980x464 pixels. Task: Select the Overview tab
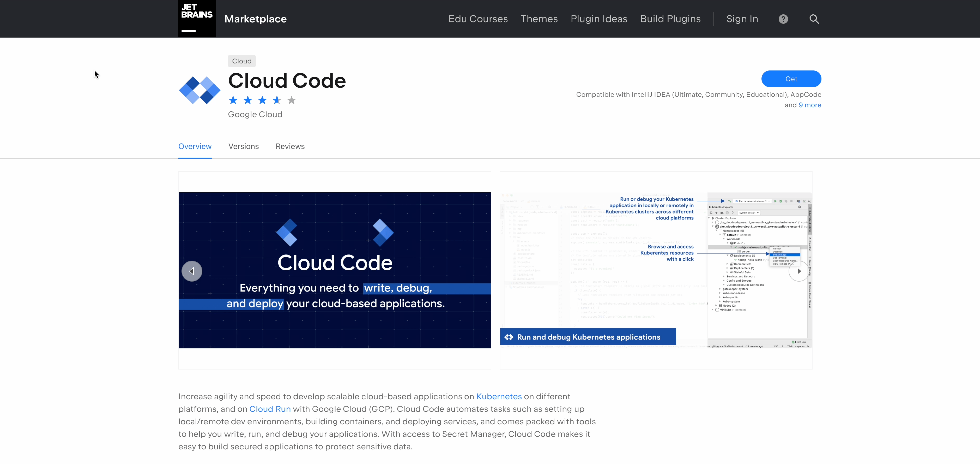[x=195, y=147]
